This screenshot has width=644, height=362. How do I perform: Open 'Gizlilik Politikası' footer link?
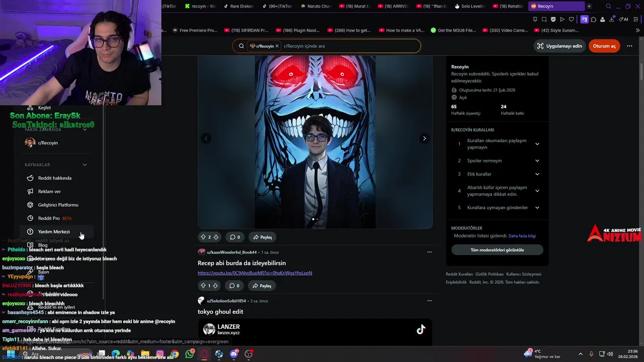490,274
